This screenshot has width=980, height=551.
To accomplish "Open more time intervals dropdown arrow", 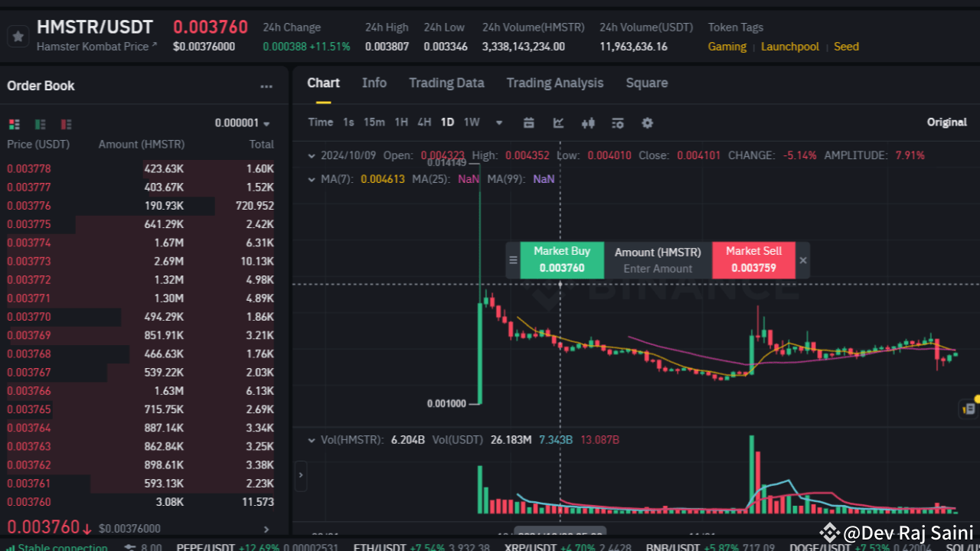I will tap(499, 122).
